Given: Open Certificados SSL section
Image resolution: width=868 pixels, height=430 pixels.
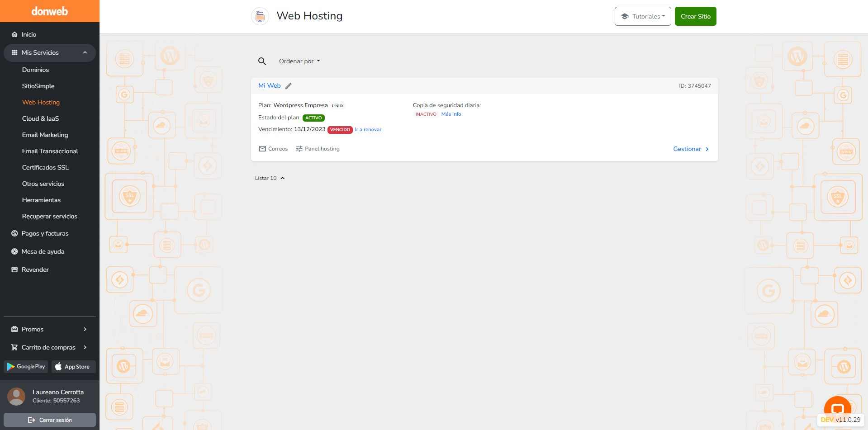Looking at the screenshot, I should (45, 167).
